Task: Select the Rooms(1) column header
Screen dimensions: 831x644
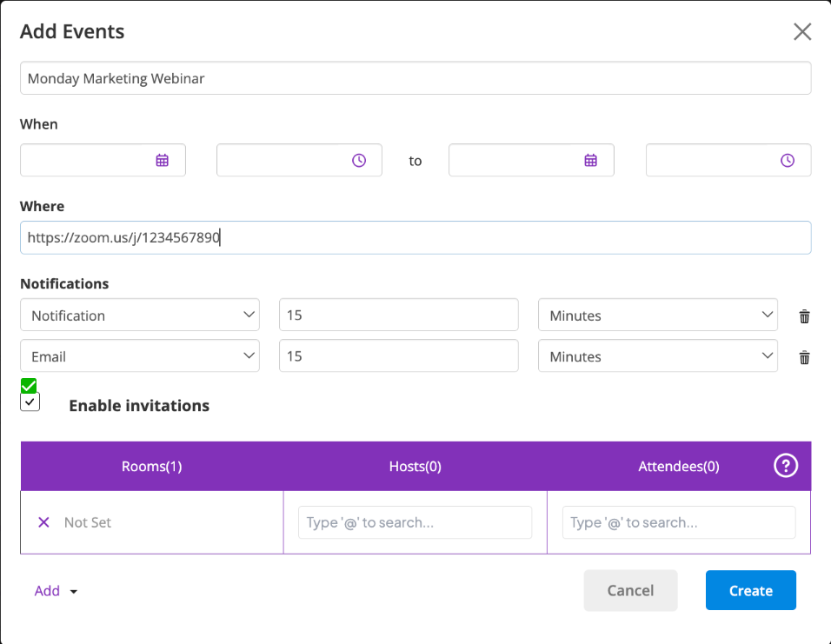Action: (x=151, y=467)
